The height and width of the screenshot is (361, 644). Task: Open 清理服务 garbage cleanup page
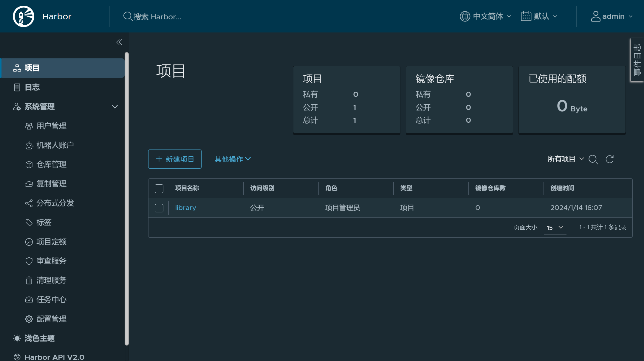[x=51, y=280]
